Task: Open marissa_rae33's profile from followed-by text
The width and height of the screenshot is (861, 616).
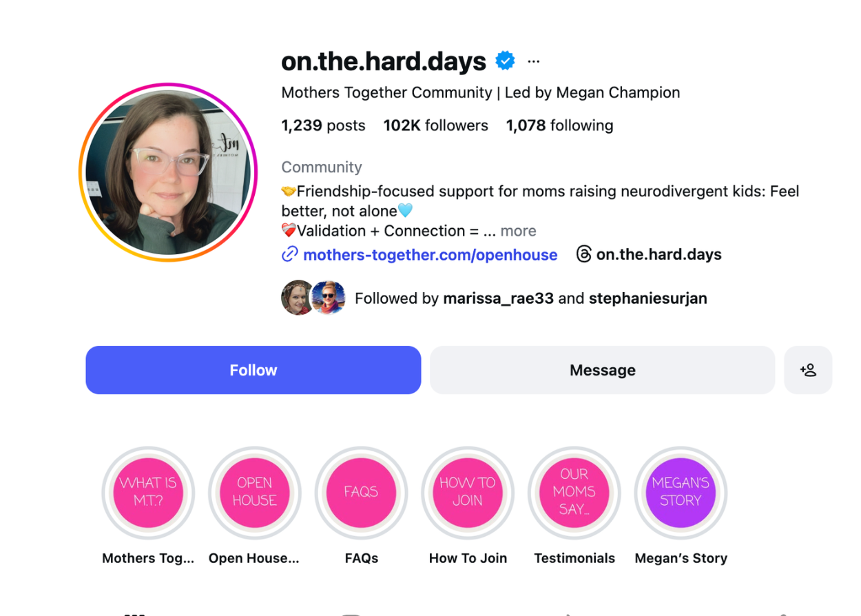Action: 499,298
